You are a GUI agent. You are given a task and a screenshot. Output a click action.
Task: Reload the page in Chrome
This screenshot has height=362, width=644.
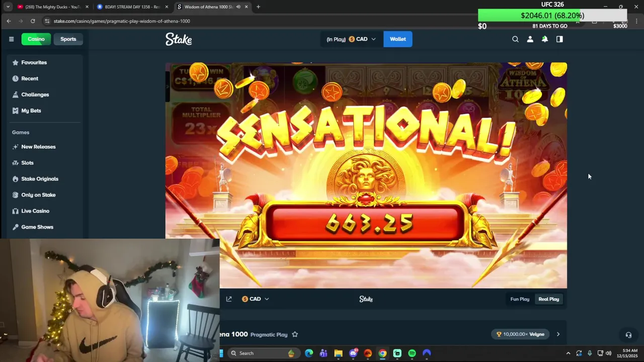(33, 21)
